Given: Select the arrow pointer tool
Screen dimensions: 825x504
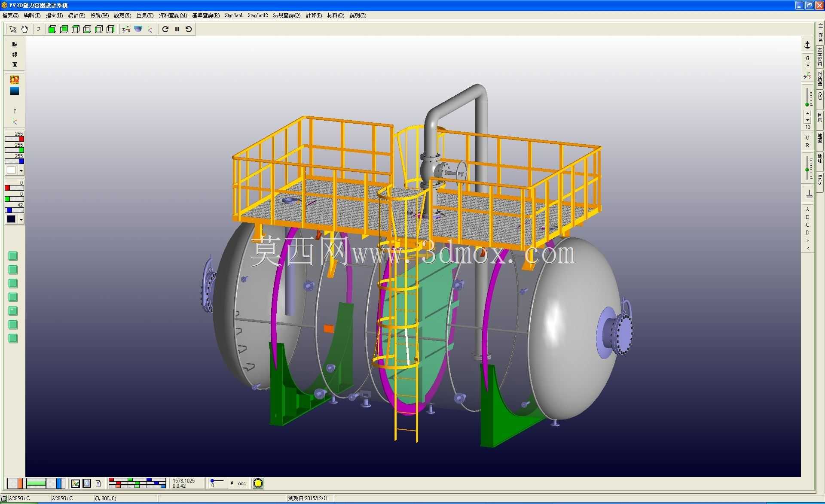Looking at the screenshot, I should (x=12, y=29).
